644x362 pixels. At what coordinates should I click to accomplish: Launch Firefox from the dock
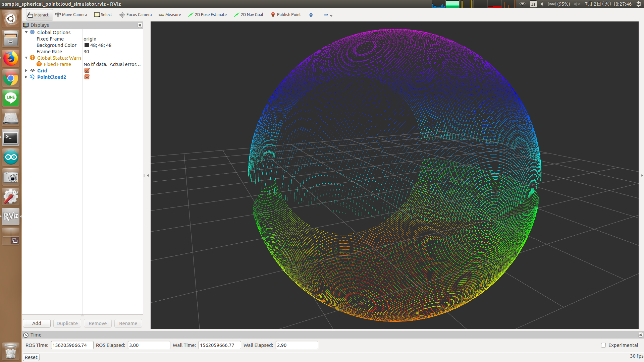pos(11,59)
